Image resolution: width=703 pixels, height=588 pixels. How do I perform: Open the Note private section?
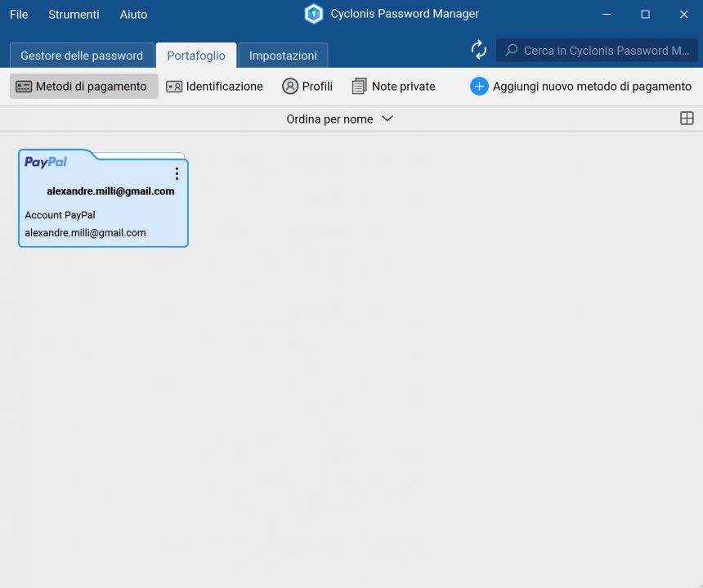[393, 86]
